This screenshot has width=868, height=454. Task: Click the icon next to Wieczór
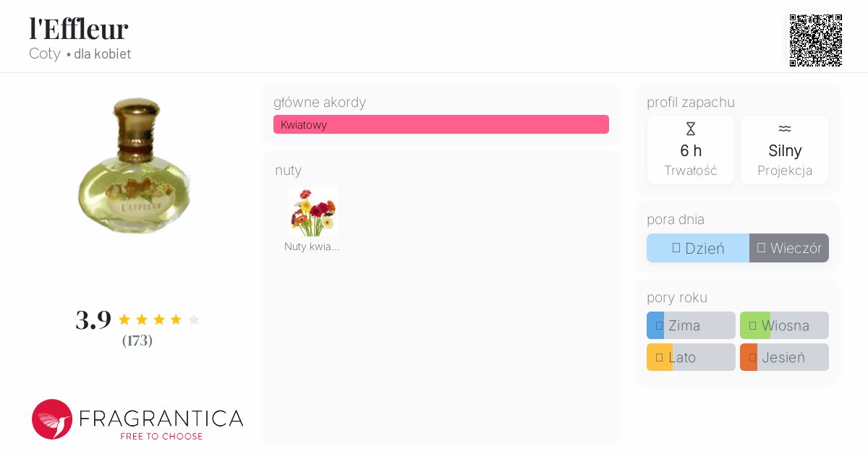pyautogui.click(x=761, y=248)
